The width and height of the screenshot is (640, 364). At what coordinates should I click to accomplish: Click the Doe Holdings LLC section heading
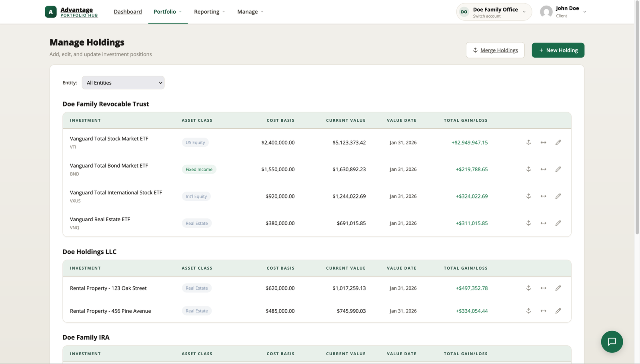[90, 252]
